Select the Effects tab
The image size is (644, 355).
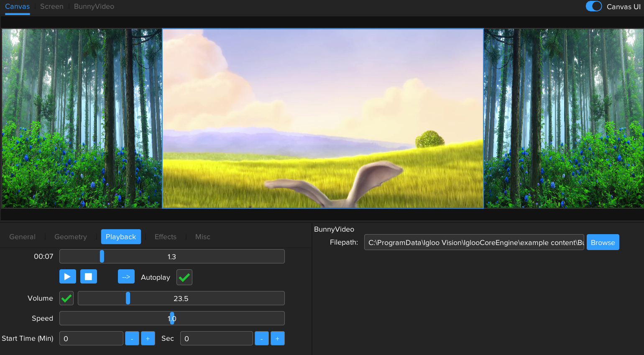pos(166,237)
